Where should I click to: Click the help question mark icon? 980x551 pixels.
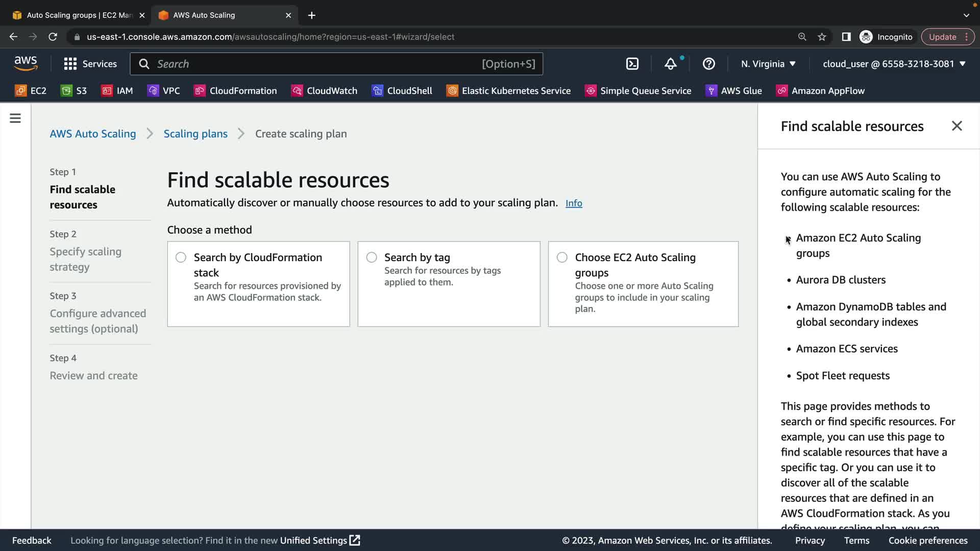coord(708,64)
